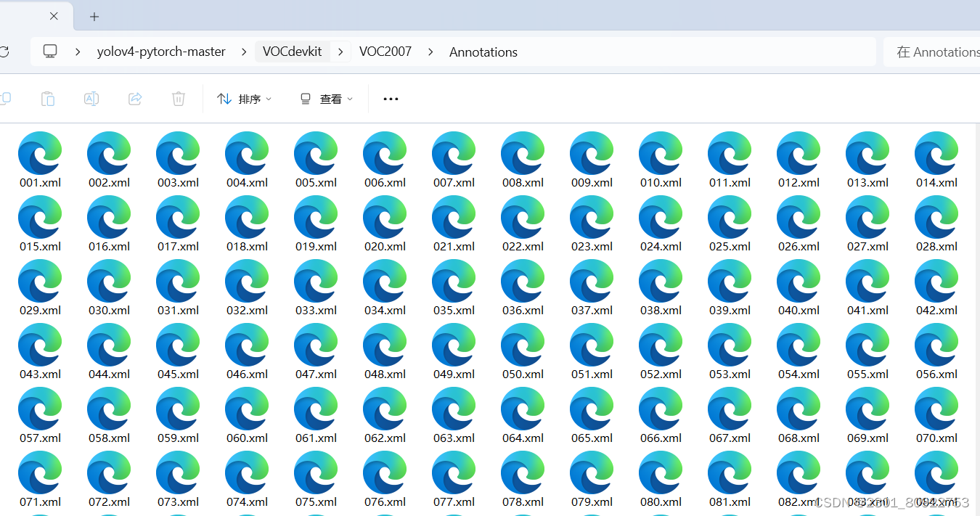This screenshot has width=980, height=516.
Task: Select file 009.xml icon
Action: pyautogui.click(x=592, y=152)
